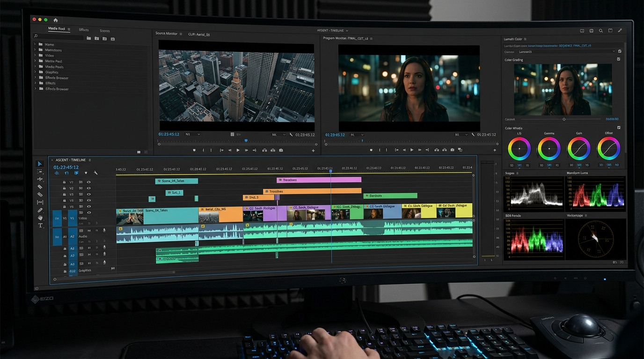This screenshot has height=359, width=644.
Task: Mute the A2 Audio track with M button
Action: point(89,230)
